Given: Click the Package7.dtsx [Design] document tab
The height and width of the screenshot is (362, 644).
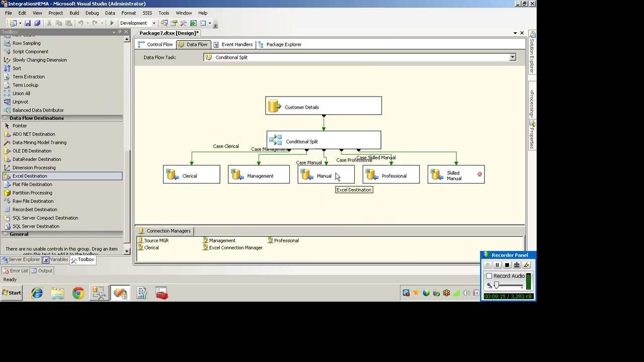Looking at the screenshot, I should [x=169, y=33].
